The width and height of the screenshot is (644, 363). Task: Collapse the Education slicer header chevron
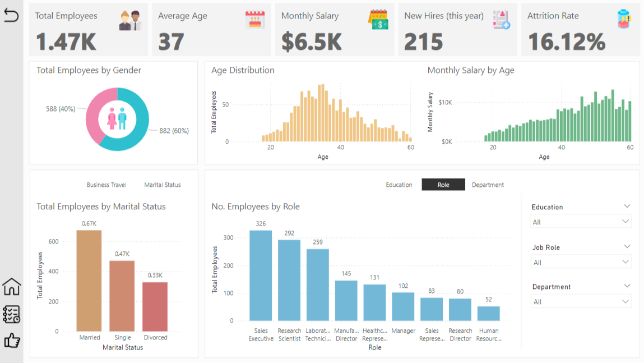coord(627,206)
